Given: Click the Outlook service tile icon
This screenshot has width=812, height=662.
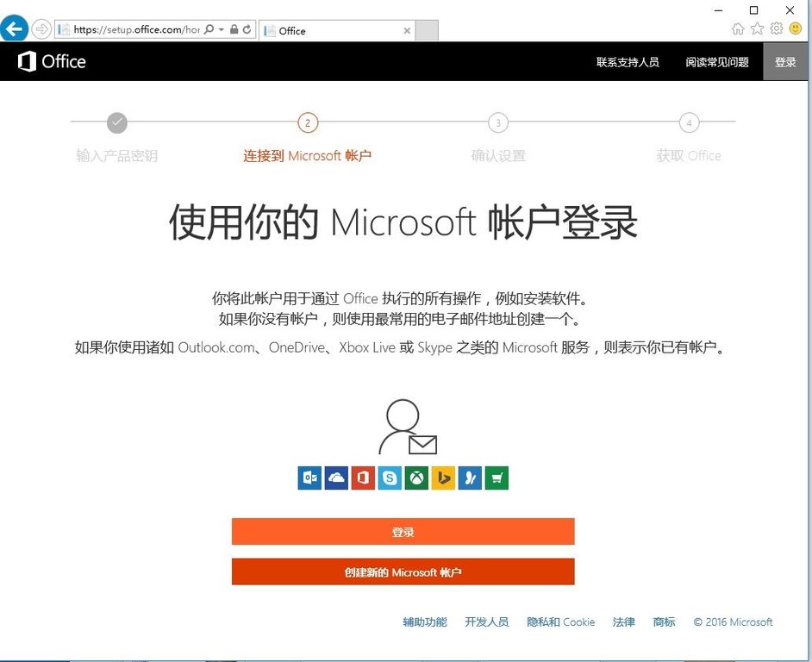Looking at the screenshot, I should tap(309, 478).
